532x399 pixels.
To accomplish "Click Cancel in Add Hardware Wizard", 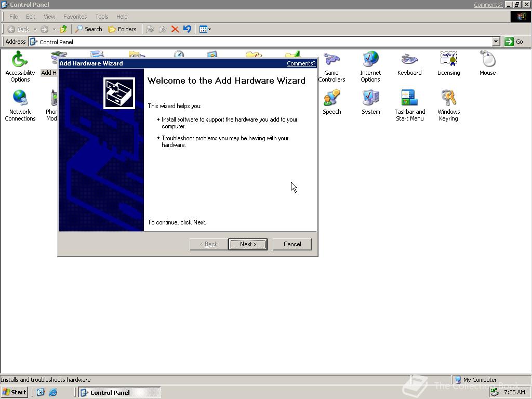I will pyautogui.click(x=292, y=244).
